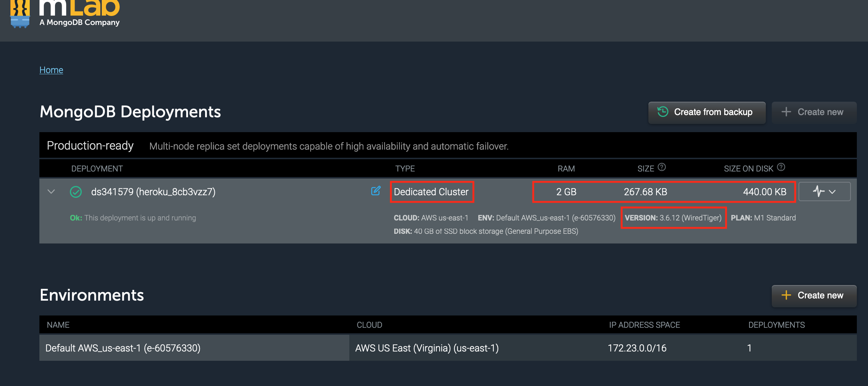Open the Home breadcrumb link
868x386 pixels.
click(51, 70)
